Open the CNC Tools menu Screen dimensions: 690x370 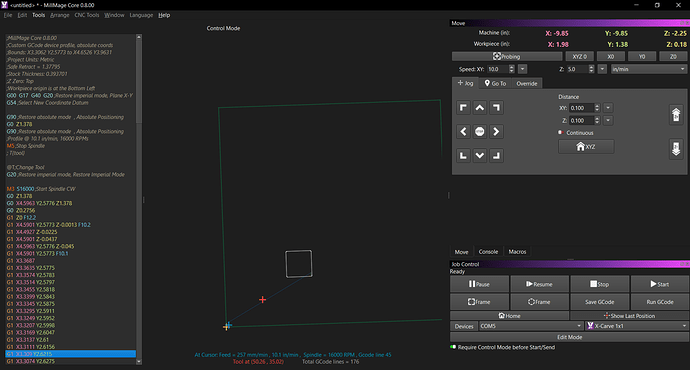[87, 15]
